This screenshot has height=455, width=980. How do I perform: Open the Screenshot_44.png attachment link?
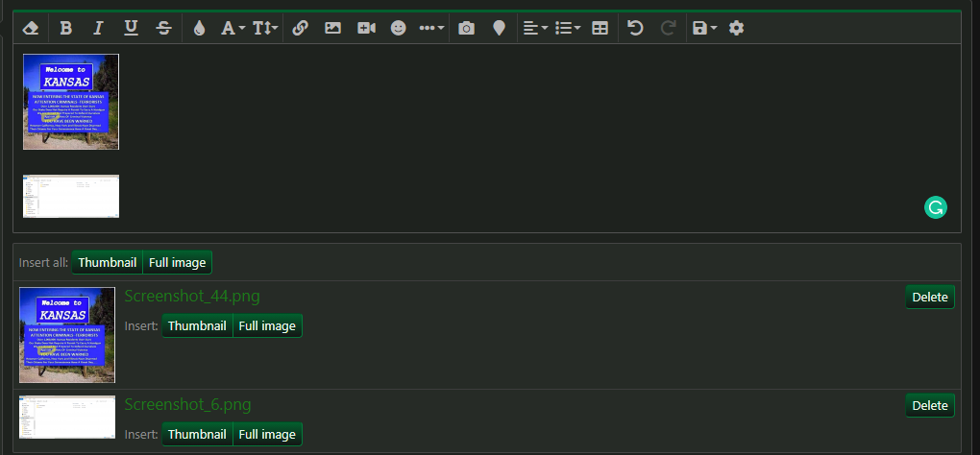point(192,296)
